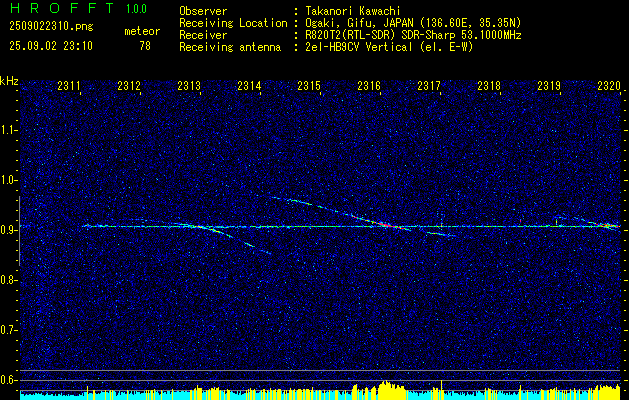Click the timestamp 25.09.02 23:10
The image size is (629, 400).
(x=51, y=46)
